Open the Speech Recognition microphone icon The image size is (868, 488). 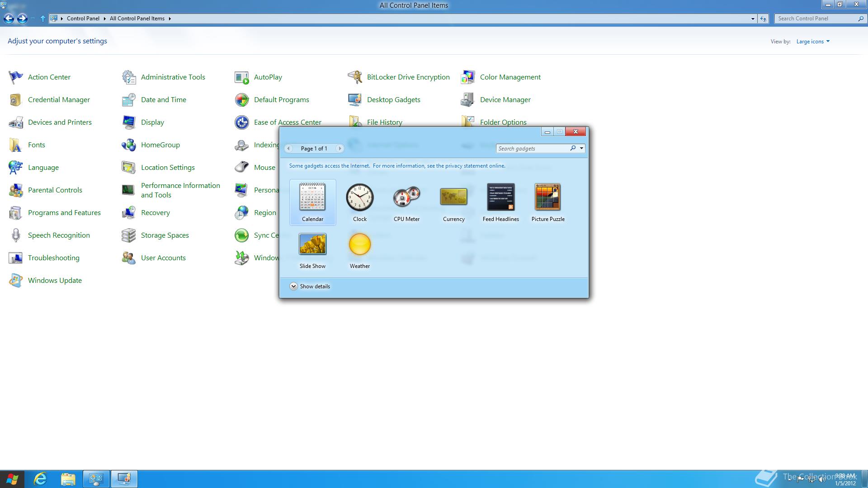16,235
